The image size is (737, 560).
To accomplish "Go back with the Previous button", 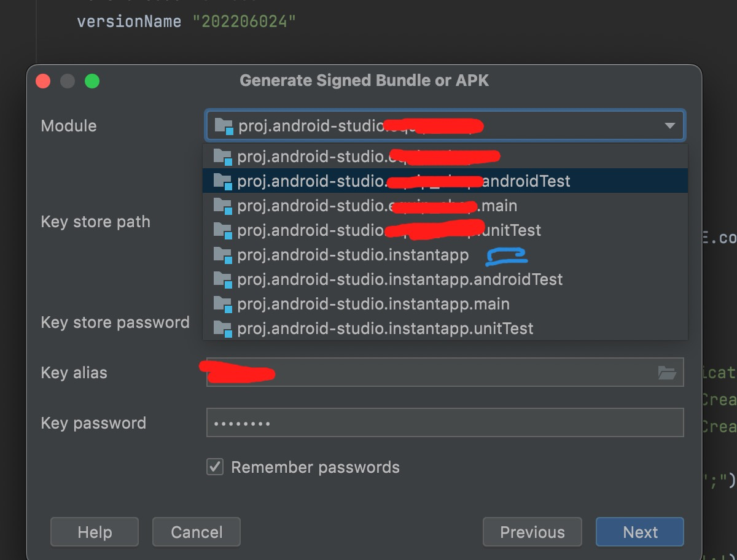I will [532, 532].
